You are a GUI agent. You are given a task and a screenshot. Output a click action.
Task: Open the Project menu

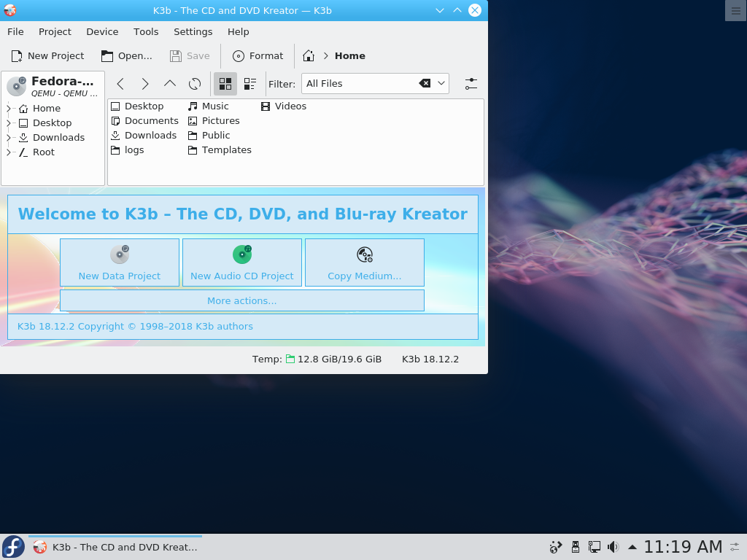55,31
